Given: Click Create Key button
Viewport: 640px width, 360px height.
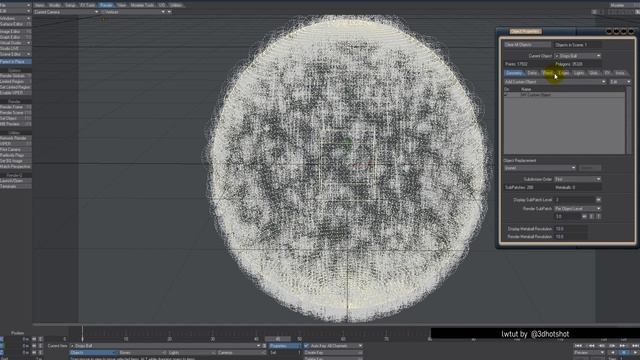Looking at the screenshot, I should click(x=333, y=353).
